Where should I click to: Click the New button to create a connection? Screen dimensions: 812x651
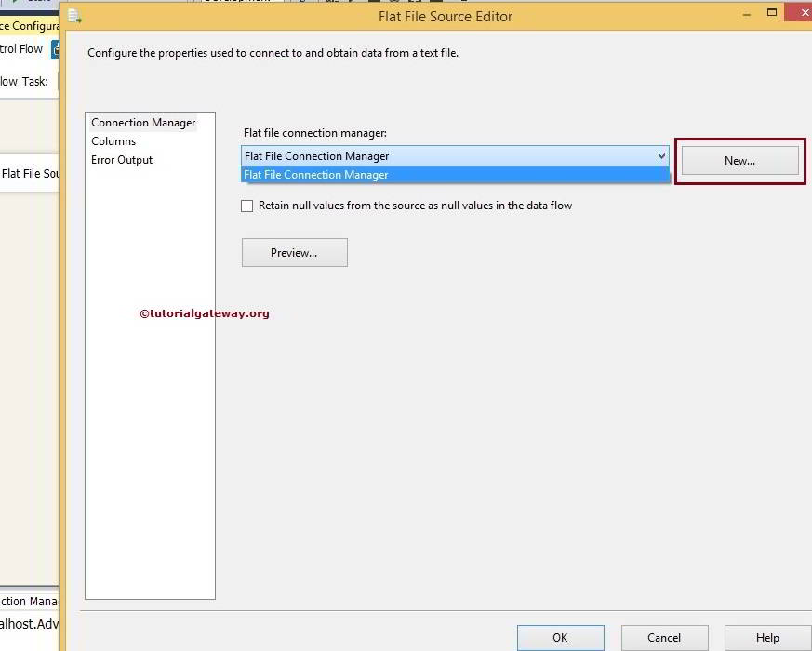(739, 160)
